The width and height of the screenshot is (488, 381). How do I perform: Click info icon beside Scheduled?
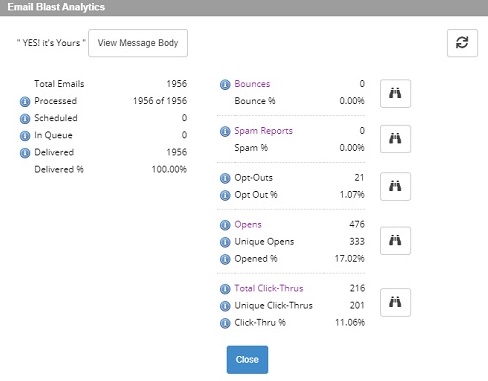[25, 118]
